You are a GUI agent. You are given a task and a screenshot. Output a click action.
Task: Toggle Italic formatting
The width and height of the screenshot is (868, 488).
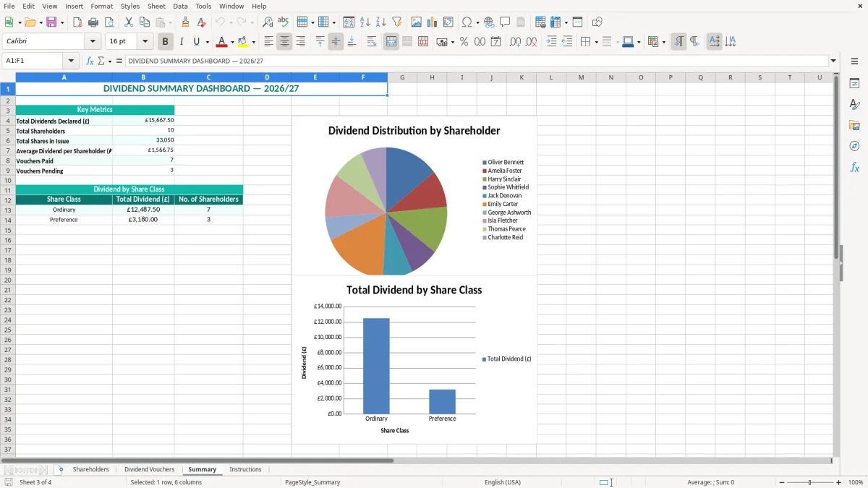coord(182,42)
